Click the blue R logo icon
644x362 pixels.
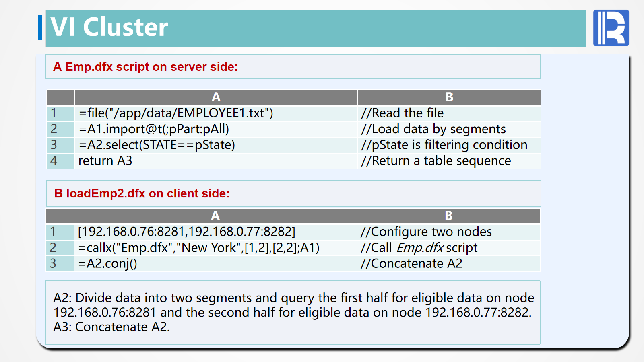click(611, 28)
